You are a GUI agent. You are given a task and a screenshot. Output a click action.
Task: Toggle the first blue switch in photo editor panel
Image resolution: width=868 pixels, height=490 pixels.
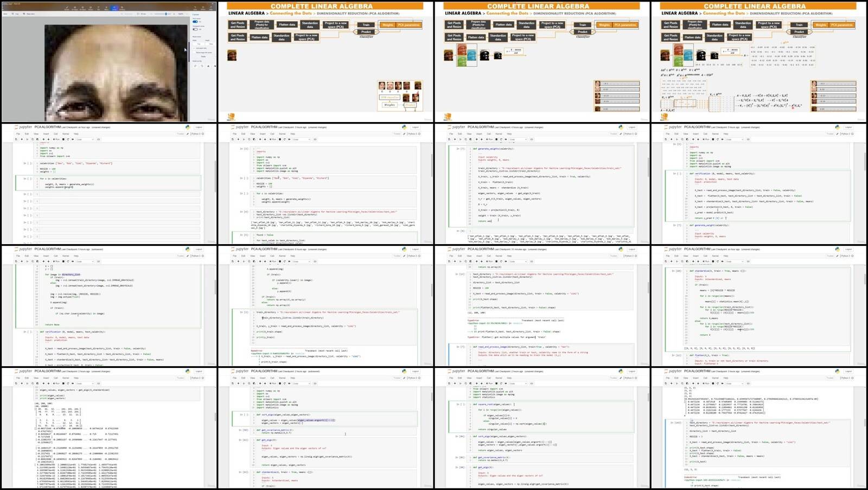(195, 22)
